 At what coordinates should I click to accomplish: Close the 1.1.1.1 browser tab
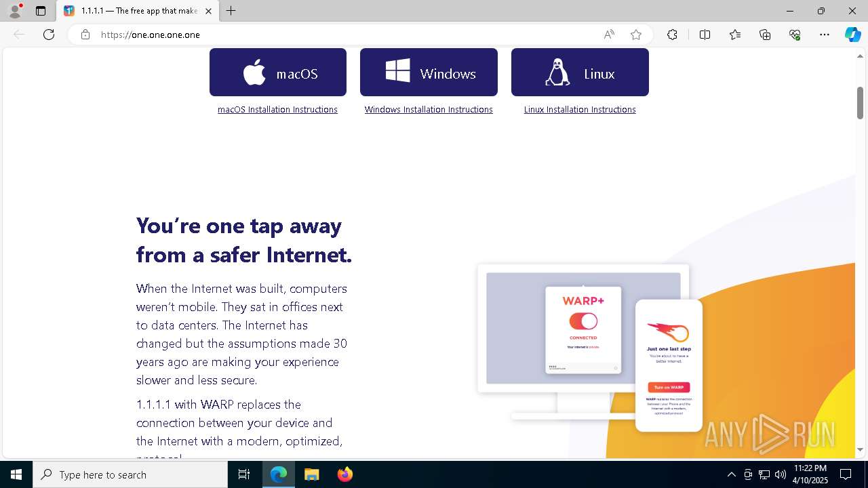[208, 11]
